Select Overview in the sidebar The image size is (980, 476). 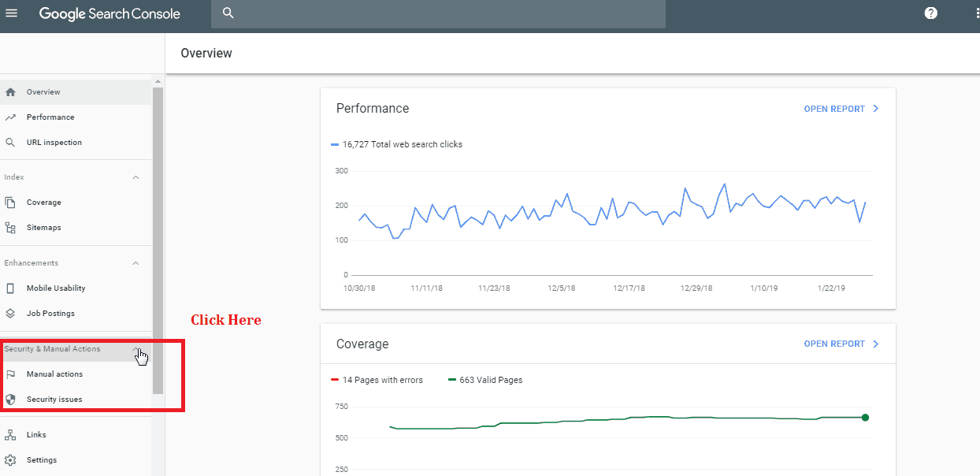coord(76,92)
